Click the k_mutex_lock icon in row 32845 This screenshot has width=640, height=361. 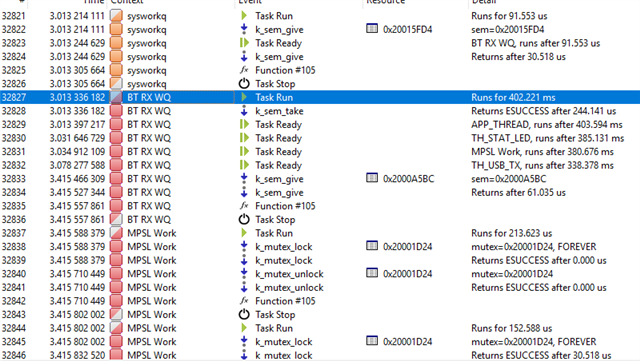(244, 341)
